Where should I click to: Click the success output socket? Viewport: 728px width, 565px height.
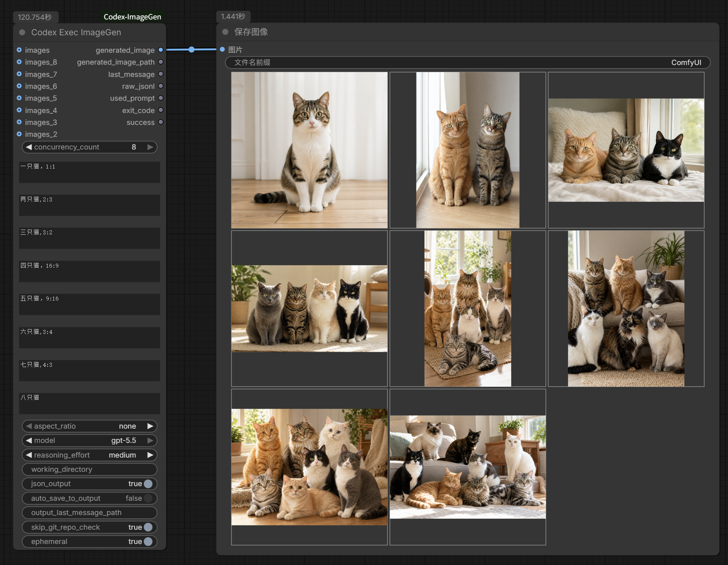click(x=161, y=122)
